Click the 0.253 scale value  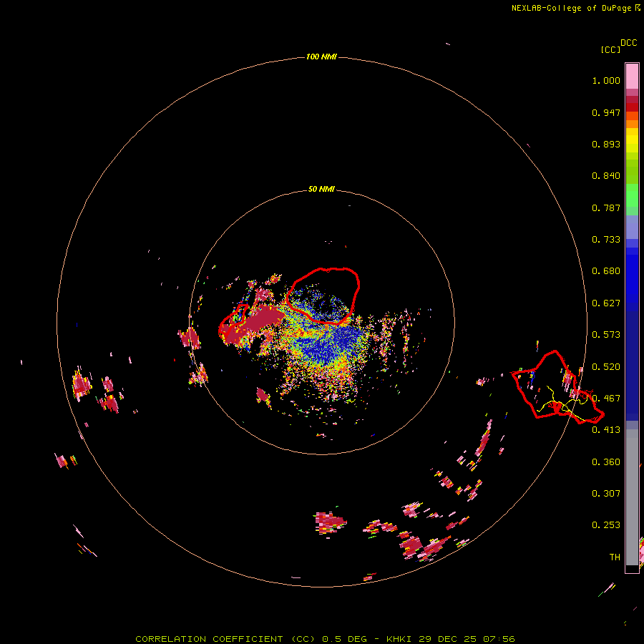[x=606, y=525]
